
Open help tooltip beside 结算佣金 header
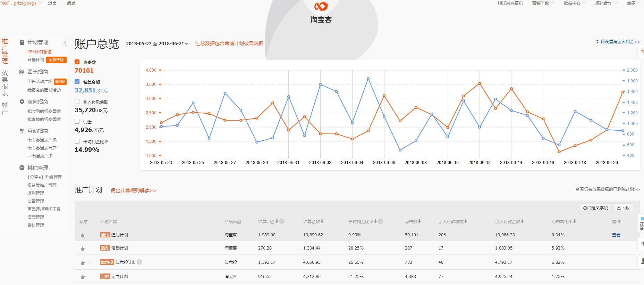coord(282,221)
